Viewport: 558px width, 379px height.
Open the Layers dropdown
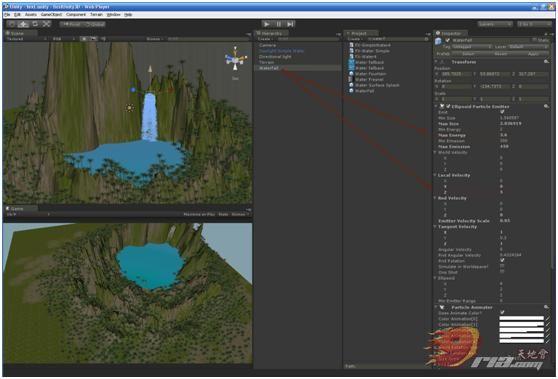tap(495, 24)
